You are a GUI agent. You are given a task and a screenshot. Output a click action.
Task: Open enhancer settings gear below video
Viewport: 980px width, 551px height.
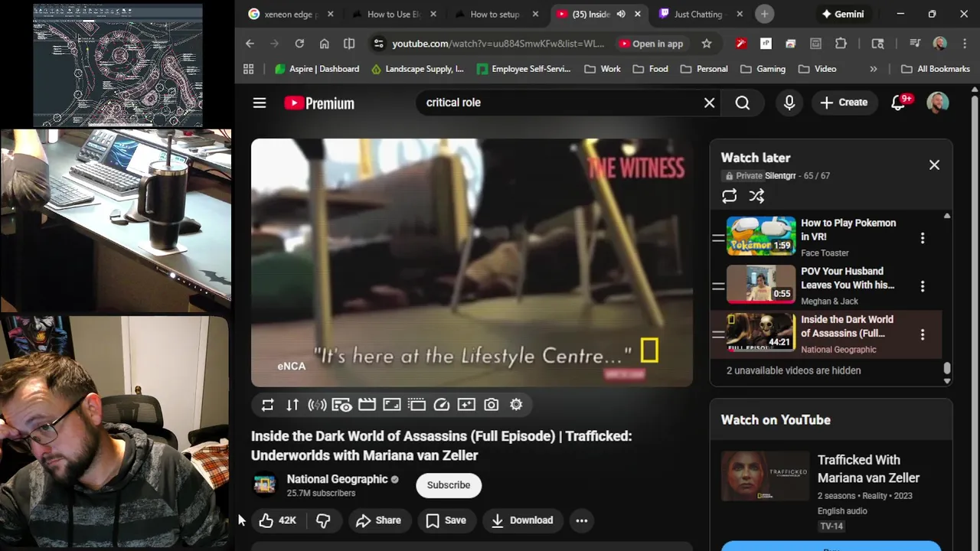click(516, 405)
